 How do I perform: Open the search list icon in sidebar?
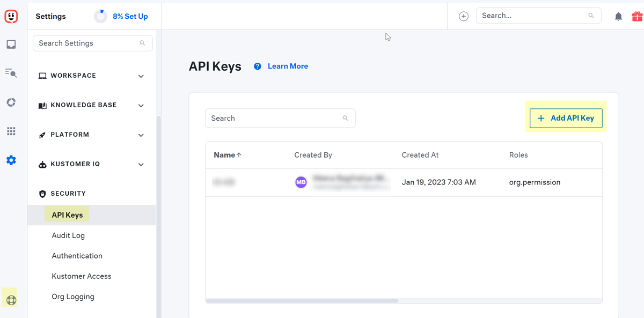(x=11, y=73)
